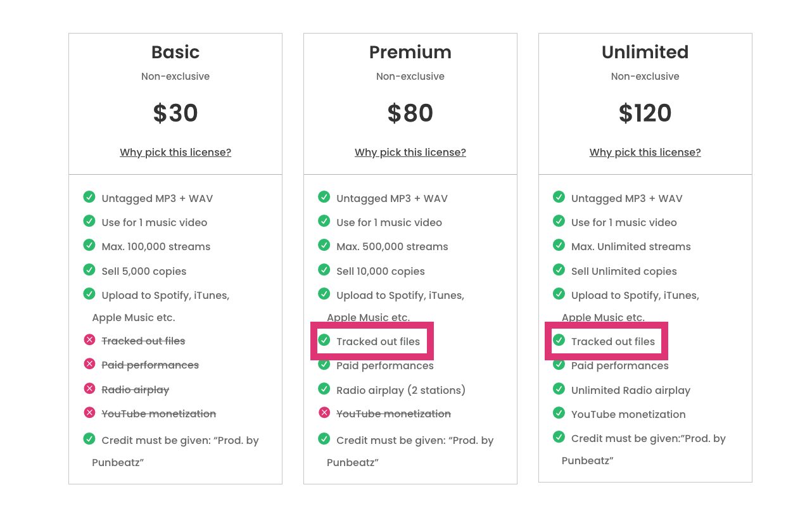The image size is (812, 518).
Task: Open Premium plan's "Why pick this license?" link
Action: (x=410, y=153)
